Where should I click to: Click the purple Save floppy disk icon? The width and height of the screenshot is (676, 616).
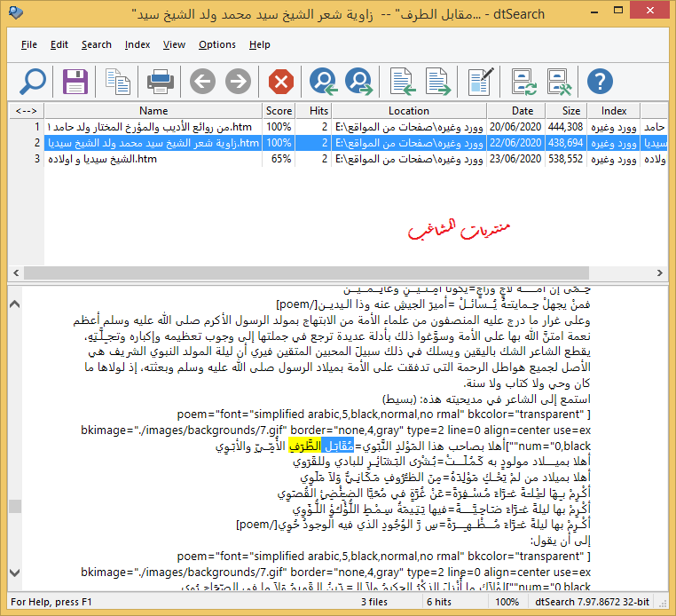[x=75, y=83]
